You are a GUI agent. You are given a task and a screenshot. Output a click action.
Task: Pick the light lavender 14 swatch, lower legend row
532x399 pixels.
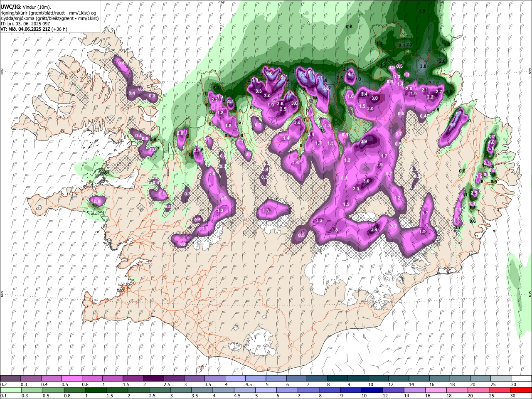414,390
